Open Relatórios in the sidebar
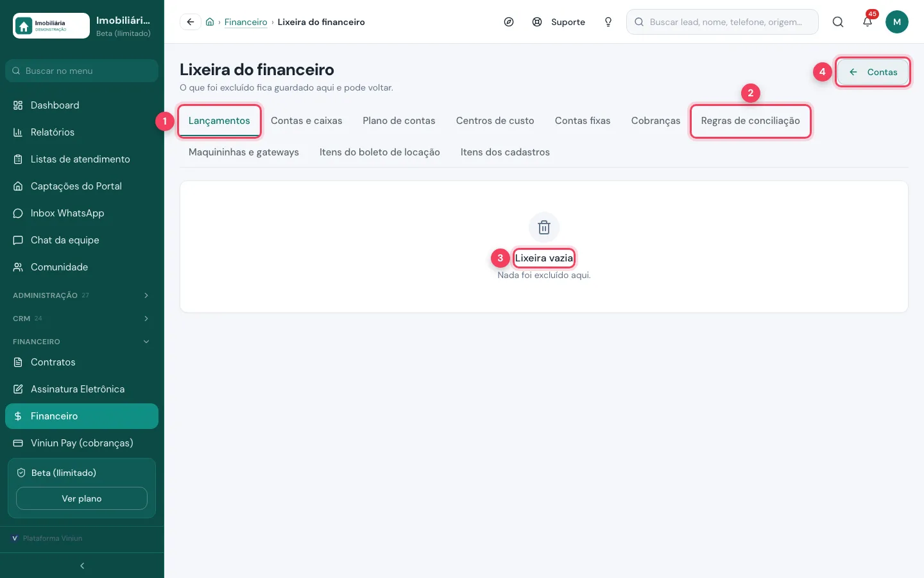 point(81,132)
